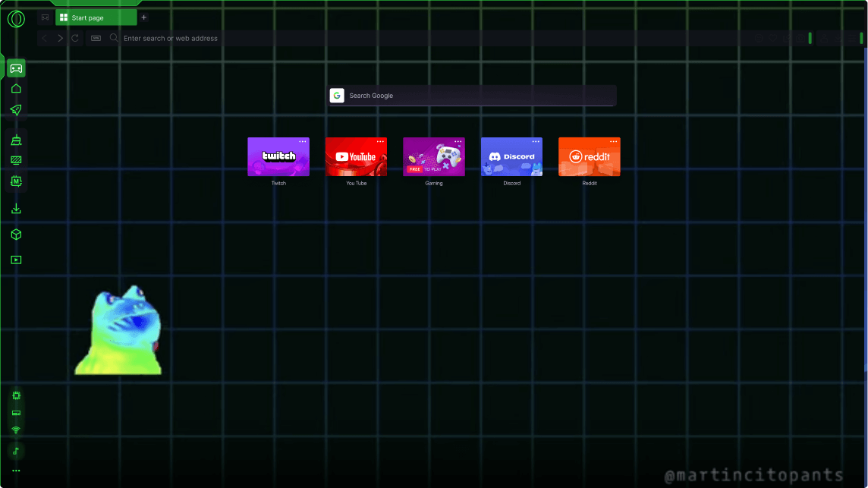Open three-dot menu on Gaming tile

[x=458, y=142]
